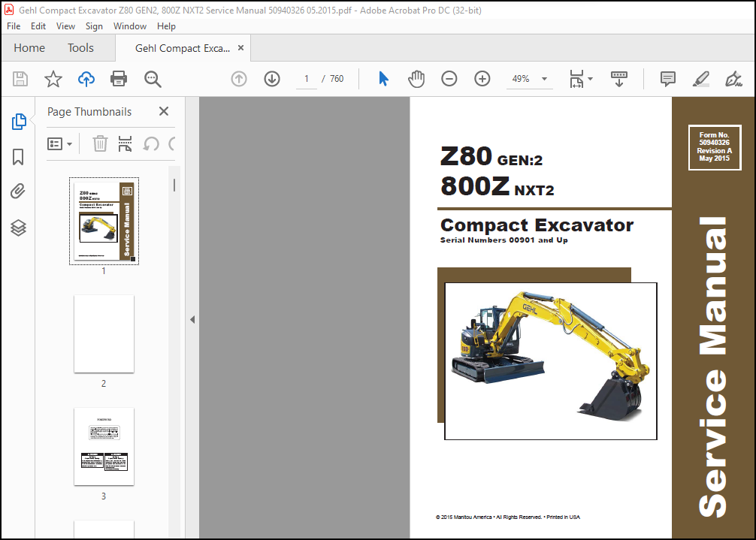Close the Page Thumbnails panel
Screen dimensions: 756x540
(x=164, y=111)
